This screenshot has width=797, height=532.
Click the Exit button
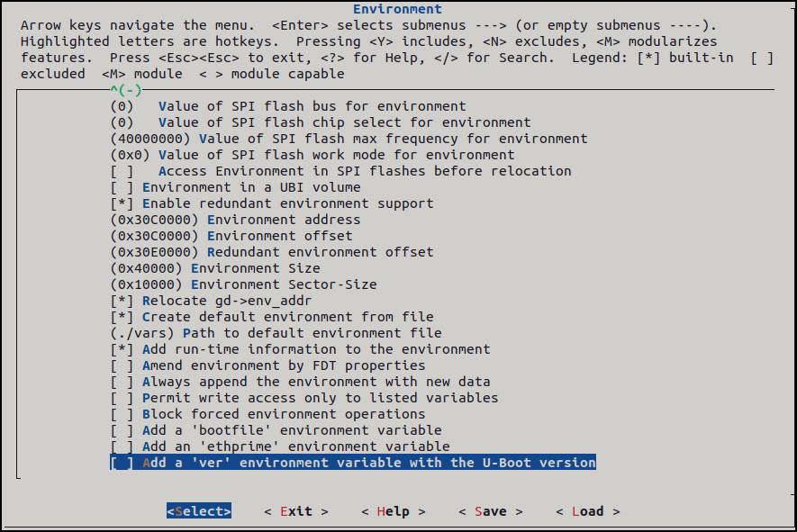(296, 511)
